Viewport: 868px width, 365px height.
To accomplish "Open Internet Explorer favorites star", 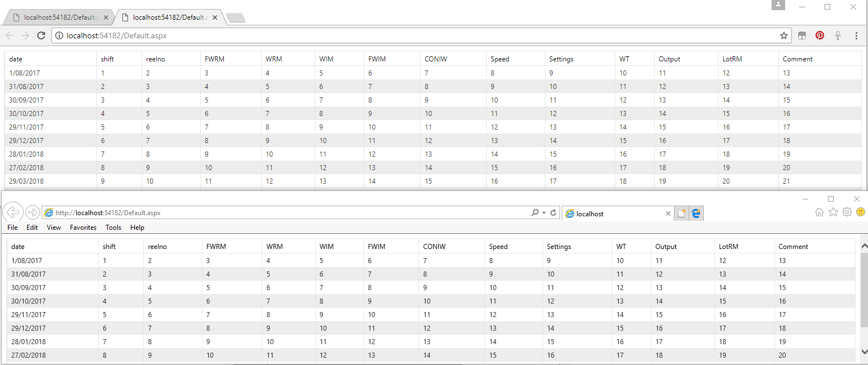I will pyautogui.click(x=833, y=212).
